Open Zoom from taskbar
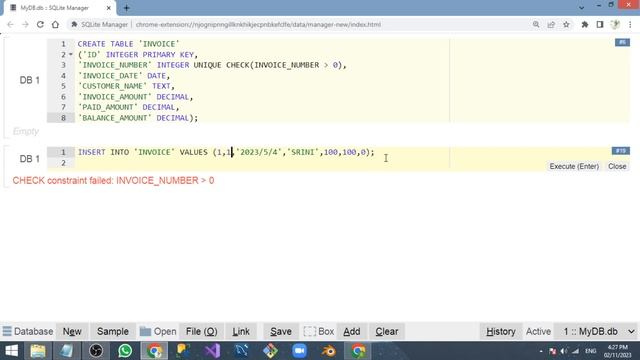The width and height of the screenshot is (640, 360). [x=299, y=351]
